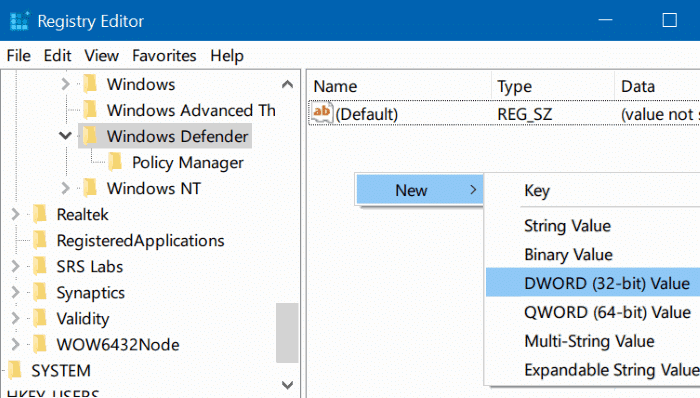700x398 pixels.
Task: Select the WOW6432Node tree label
Action: pyautogui.click(x=118, y=344)
